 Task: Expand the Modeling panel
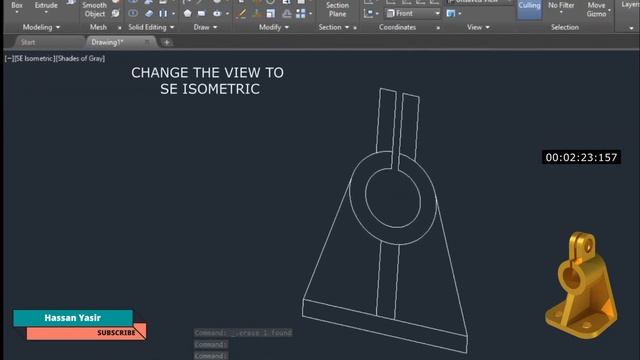(x=41, y=27)
